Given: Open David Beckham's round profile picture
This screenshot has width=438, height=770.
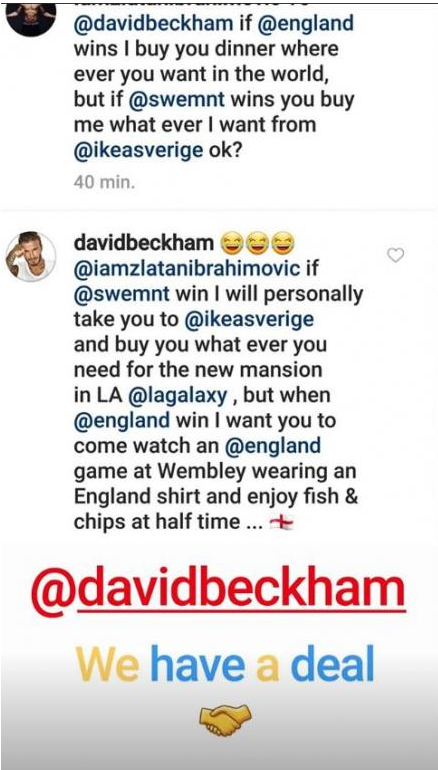Looking at the screenshot, I should coord(30,257).
